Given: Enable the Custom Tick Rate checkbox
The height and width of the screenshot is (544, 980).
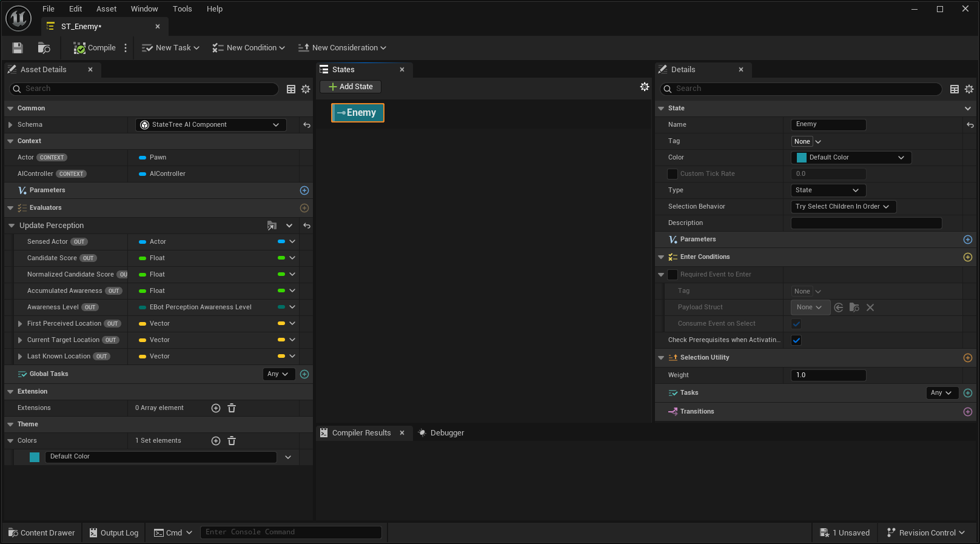Looking at the screenshot, I should (x=673, y=174).
